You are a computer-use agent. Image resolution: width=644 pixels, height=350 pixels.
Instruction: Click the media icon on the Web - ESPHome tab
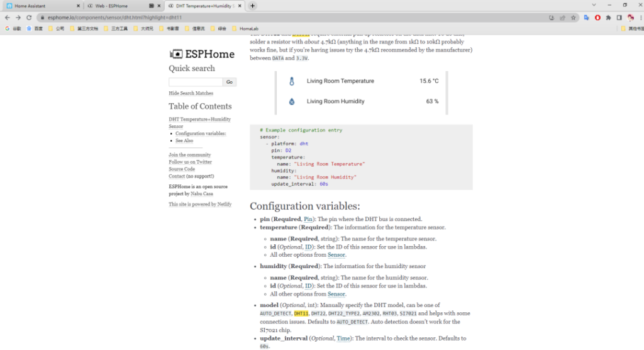[x=151, y=6]
